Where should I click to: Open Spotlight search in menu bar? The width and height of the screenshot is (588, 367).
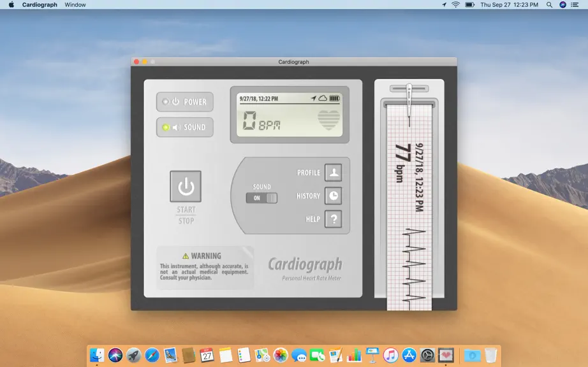tap(549, 4)
